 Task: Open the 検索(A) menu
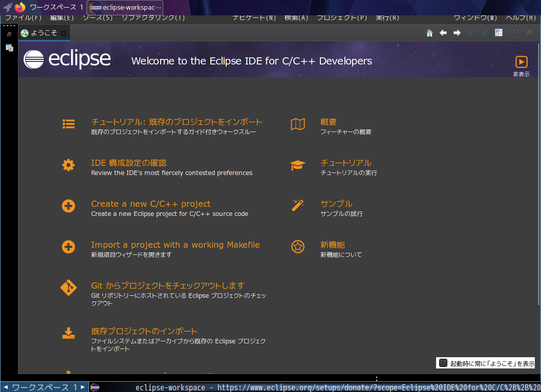click(x=296, y=17)
